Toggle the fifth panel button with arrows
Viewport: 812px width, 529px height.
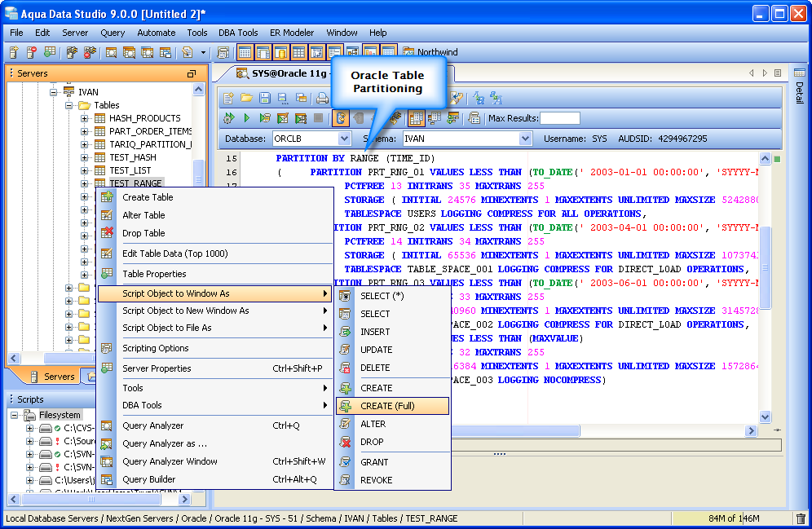(316, 52)
